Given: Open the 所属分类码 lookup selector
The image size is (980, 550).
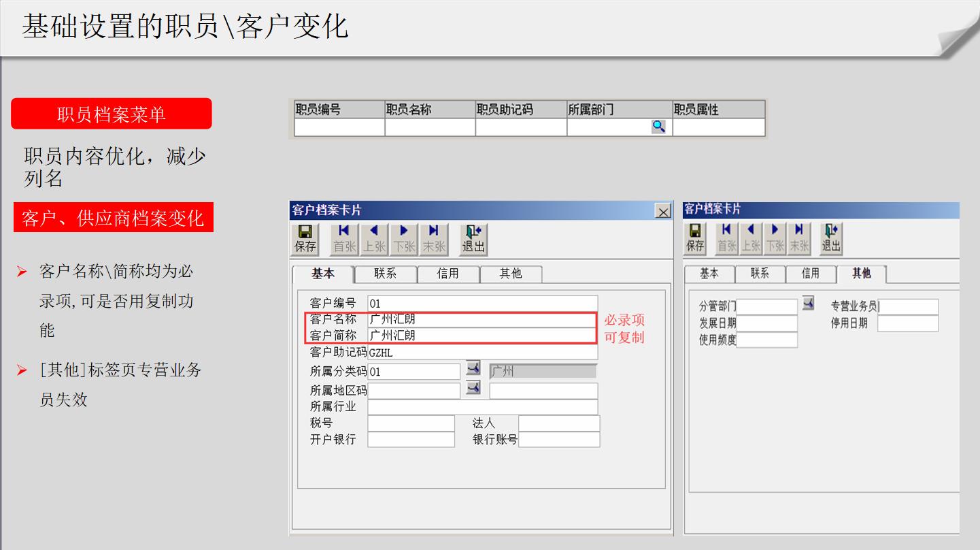Looking at the screenshot, I should 472,370.
